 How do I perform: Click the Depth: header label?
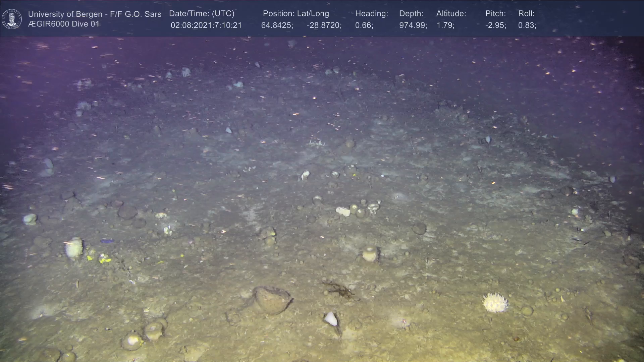pyautogui.click(x=411, y=14)
